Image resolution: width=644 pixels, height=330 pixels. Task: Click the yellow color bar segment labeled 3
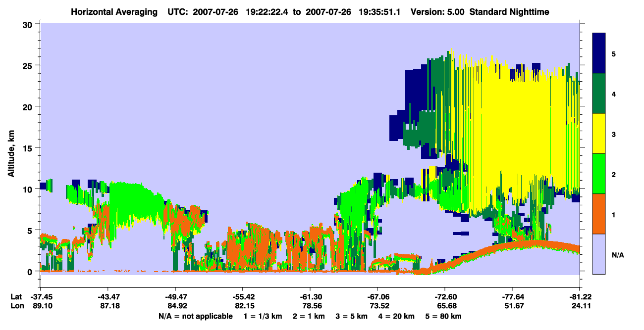pyautogui.click(x=599, y=134)
